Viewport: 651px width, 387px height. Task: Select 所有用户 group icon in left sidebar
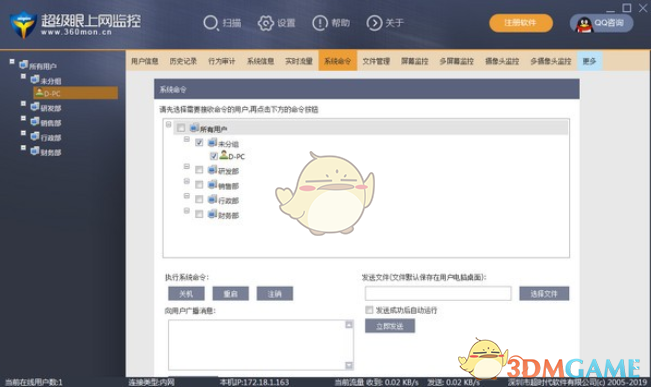23,65
